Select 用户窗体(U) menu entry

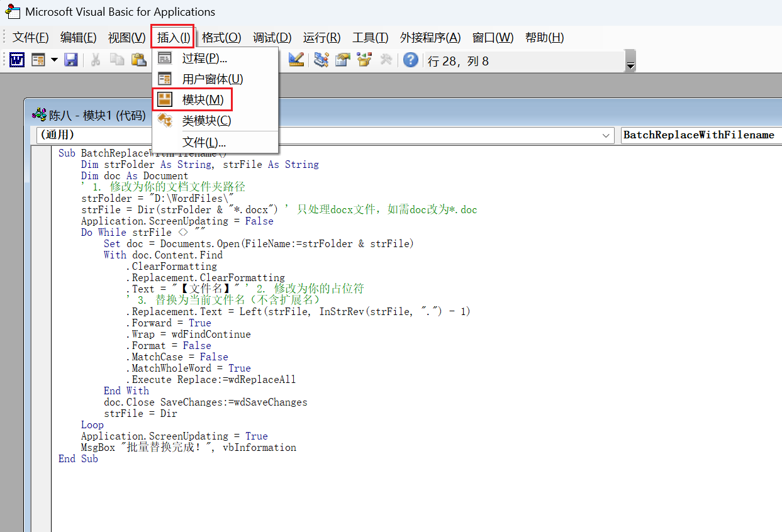[x=212, y=79]
